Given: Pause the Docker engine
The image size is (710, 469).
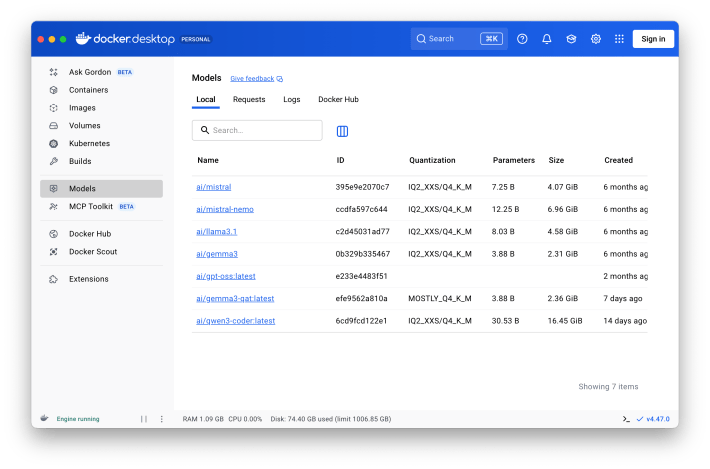Looking at the screenshot, I should coord(144,419).
